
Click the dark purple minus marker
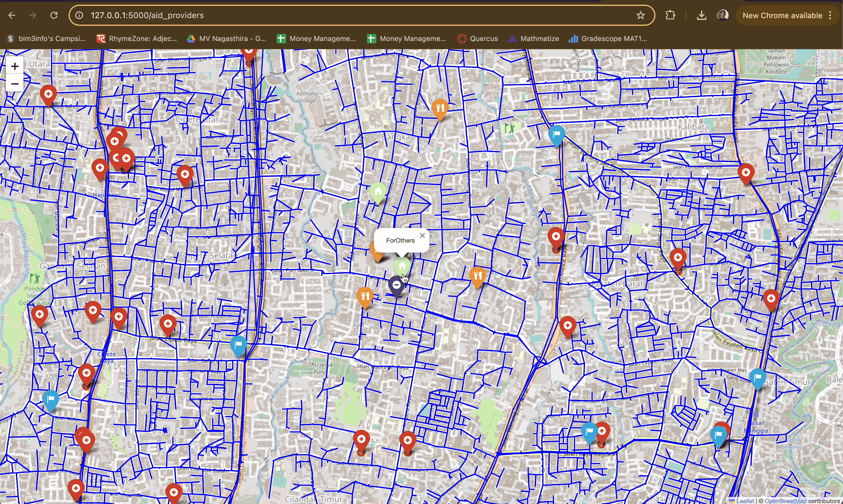pyautogui.click(x=396, y=286)
